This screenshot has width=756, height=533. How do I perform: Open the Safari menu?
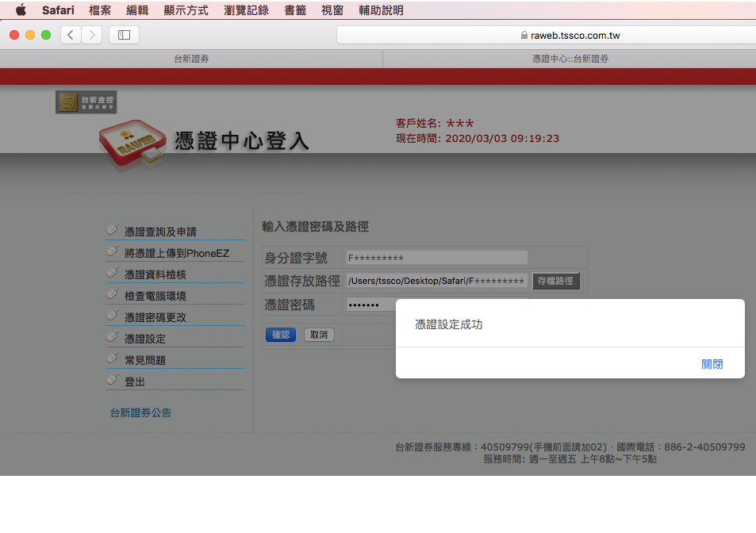(x=58, y=10)
